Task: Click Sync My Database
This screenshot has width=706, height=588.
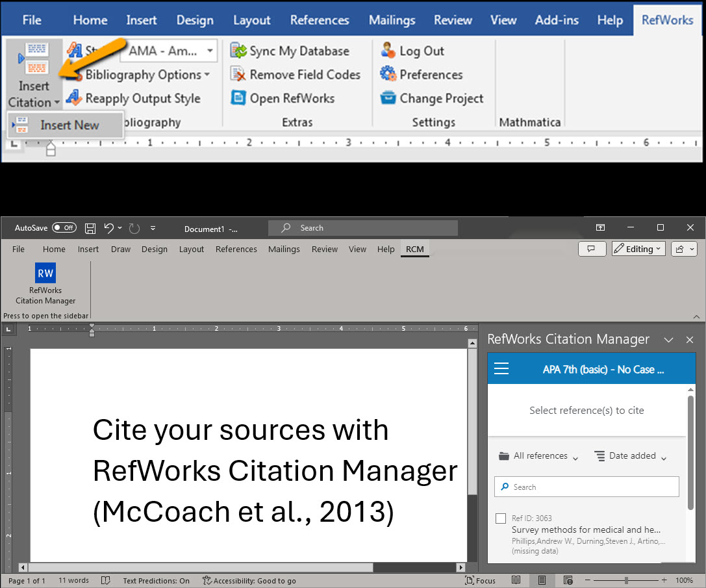Action: point(290,51)
